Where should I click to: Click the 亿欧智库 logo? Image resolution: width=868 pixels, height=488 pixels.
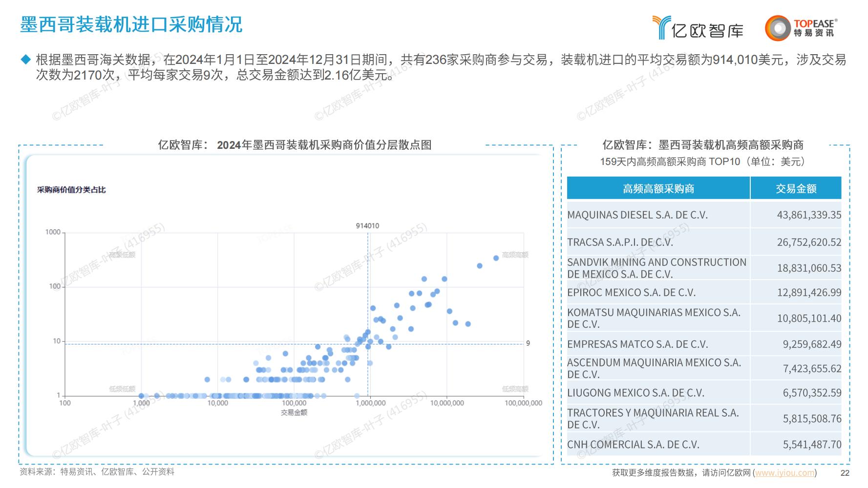pyautogui.click(x=698, y=27)
